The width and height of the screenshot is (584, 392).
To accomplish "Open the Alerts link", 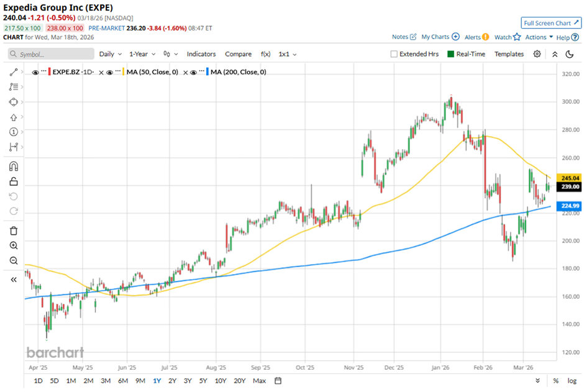I will click(477, 37).
